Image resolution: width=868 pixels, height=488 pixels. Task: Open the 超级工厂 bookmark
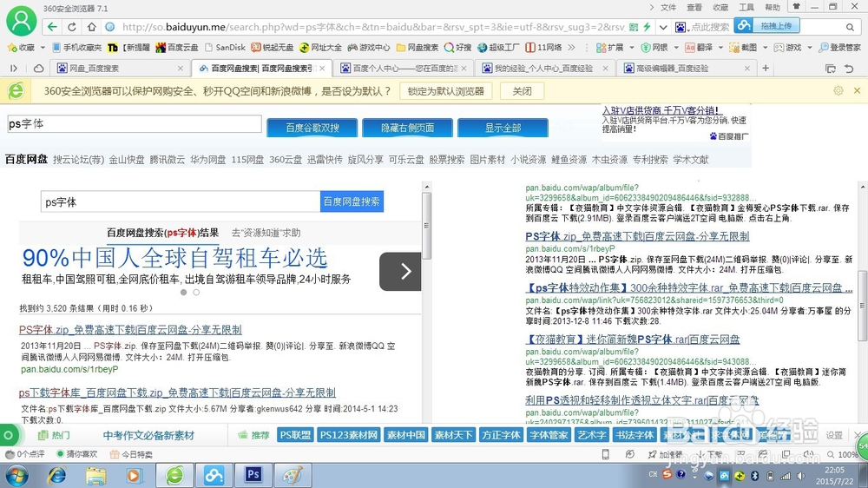click(x=499, y=48)
